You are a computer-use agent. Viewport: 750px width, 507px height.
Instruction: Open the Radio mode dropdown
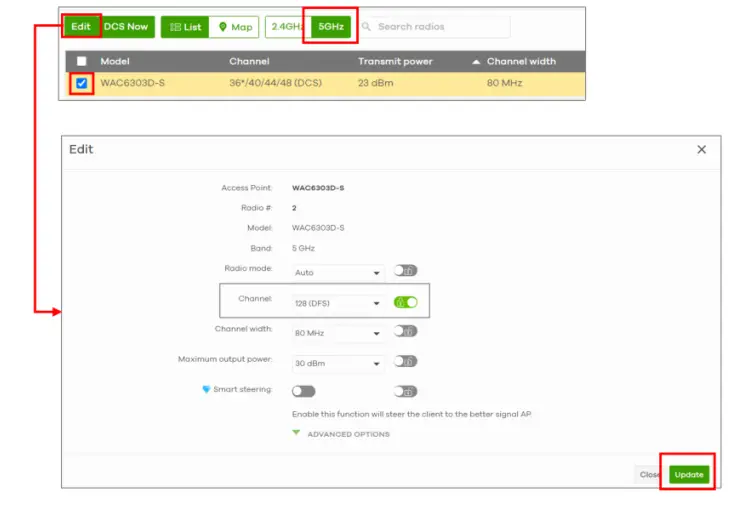click(x=337, y=273)
